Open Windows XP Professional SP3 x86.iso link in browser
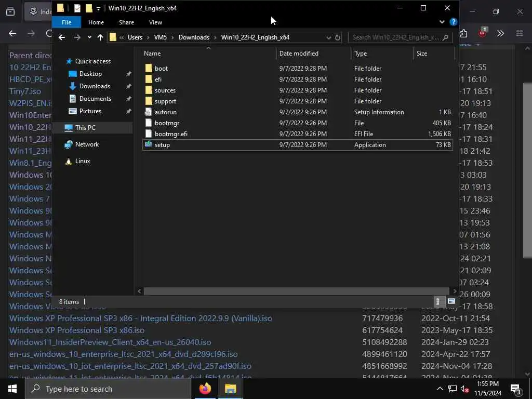532x399 pixels. coord(77,330)
